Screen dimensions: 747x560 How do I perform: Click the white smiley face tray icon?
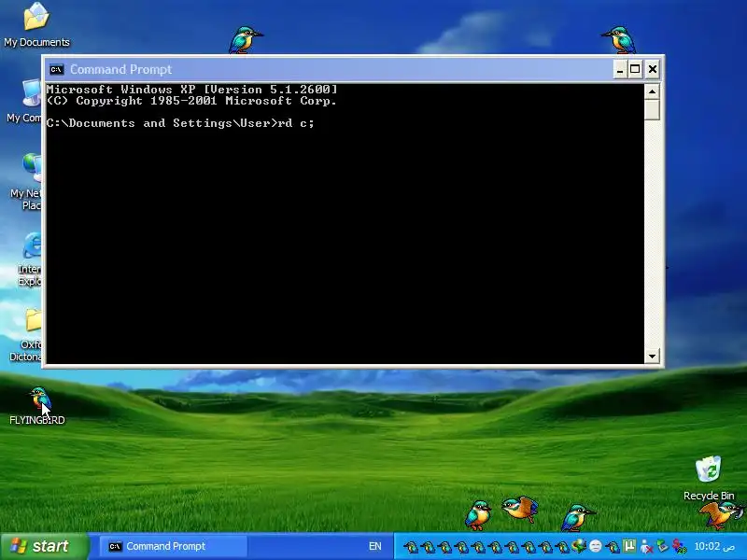click(x=596, y=546)
